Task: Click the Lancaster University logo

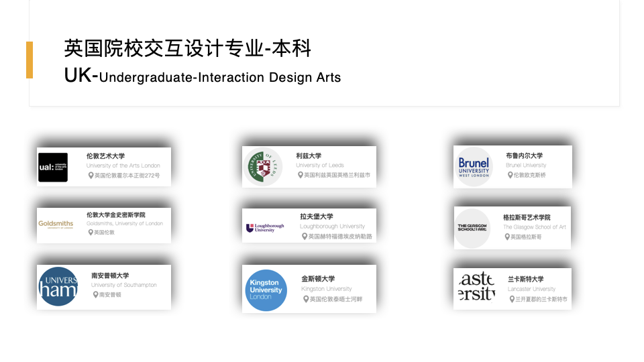Action: 476,286
